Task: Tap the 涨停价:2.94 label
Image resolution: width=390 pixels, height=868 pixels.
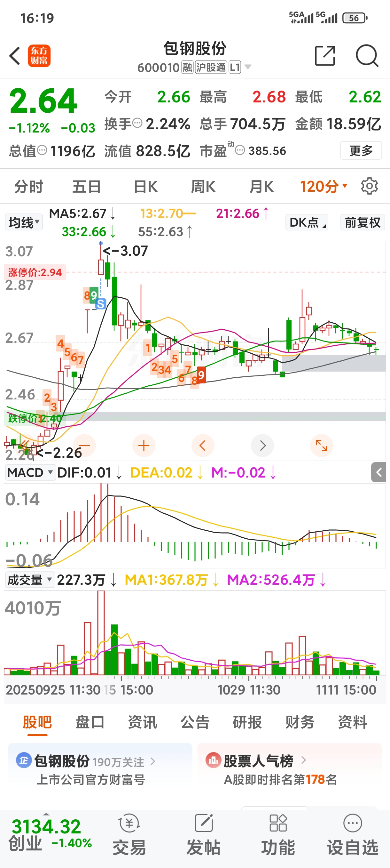Action: 35,272
